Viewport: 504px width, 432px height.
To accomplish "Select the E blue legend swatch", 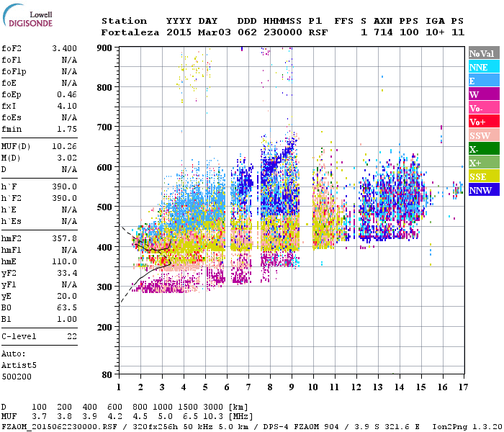I will (484, 81).
